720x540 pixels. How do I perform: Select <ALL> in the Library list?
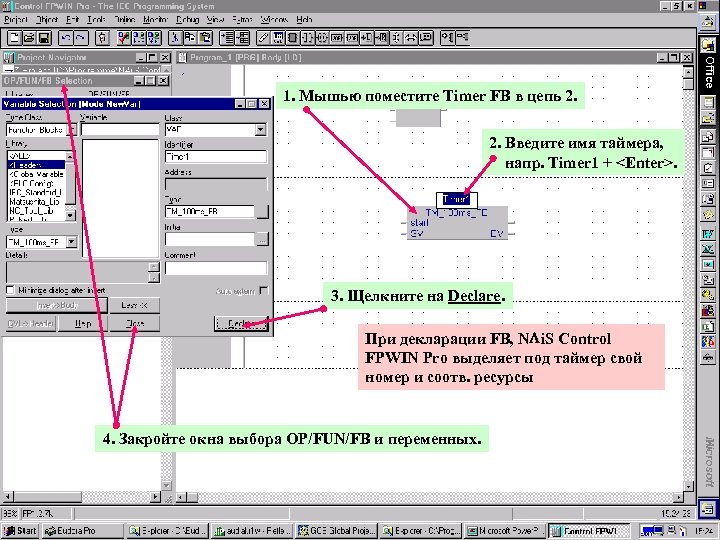[37, 156]
